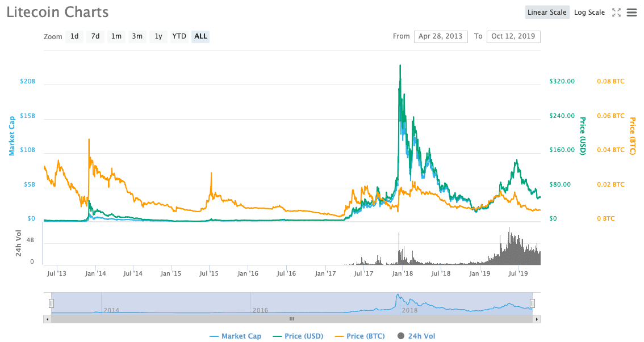This screenshot has height=342, width=644.
Task: Click the 0.04 BTC axis label
Action: (610, 150)
